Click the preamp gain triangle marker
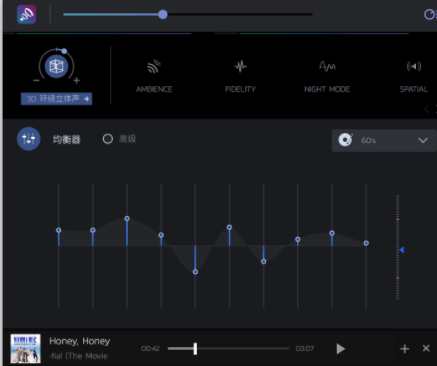This screenshot has height=366, width=437. [402, 250]
